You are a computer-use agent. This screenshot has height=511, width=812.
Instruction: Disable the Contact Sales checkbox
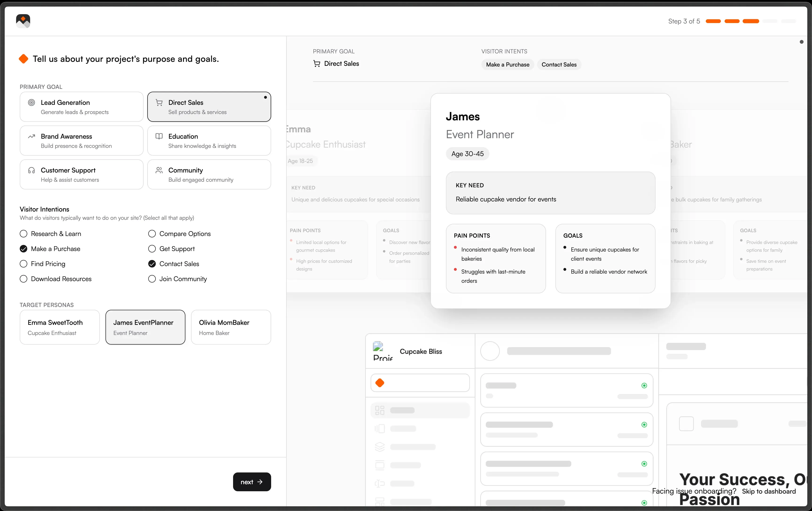click(152, 264)
